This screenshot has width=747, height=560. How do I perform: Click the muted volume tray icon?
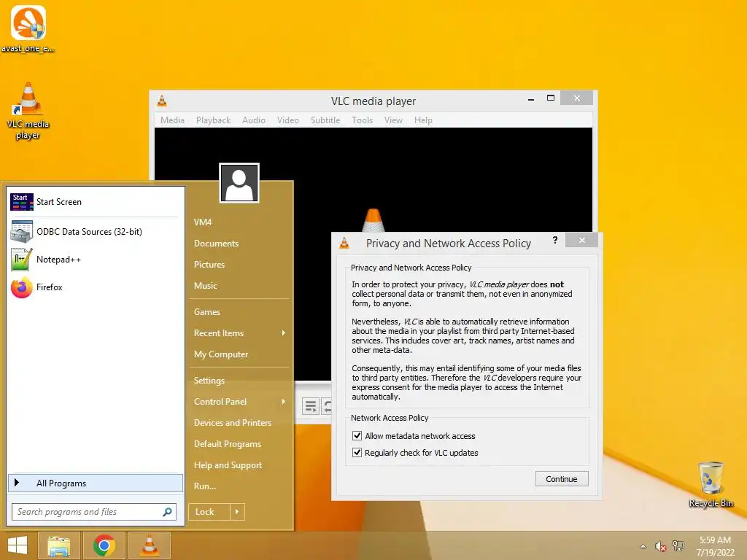(660, 546)
